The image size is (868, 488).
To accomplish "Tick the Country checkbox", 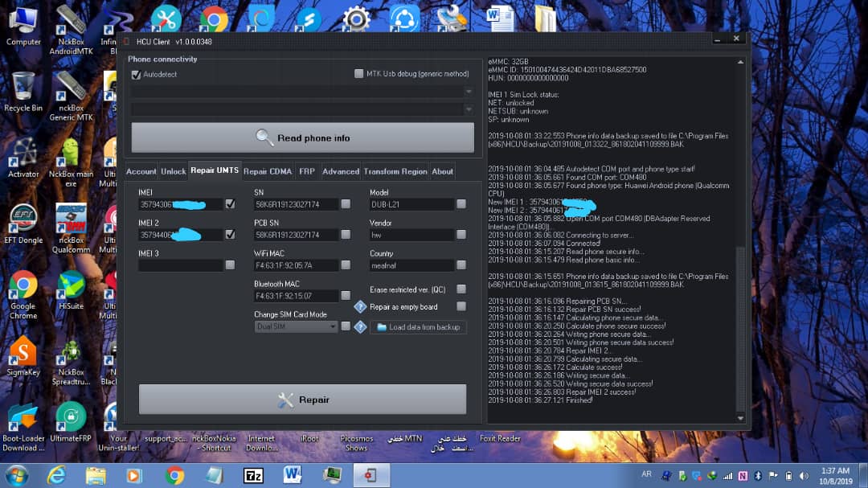I will click(461, 265).
